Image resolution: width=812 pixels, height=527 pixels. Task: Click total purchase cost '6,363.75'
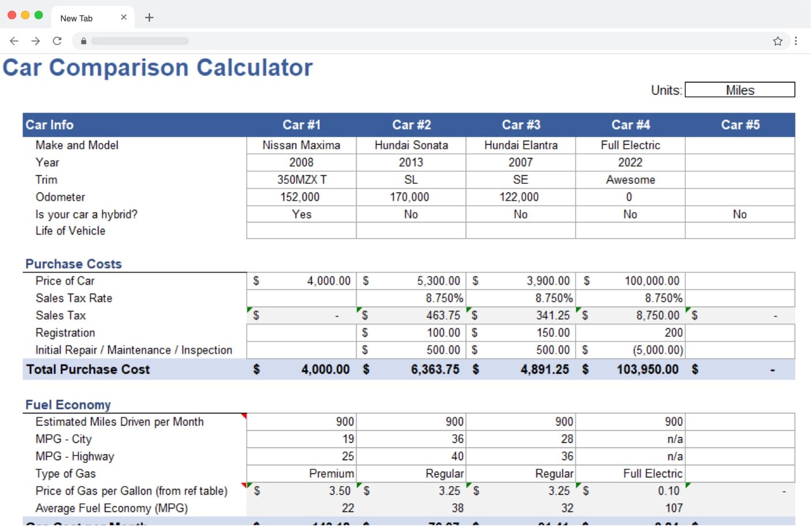[411, 370]
